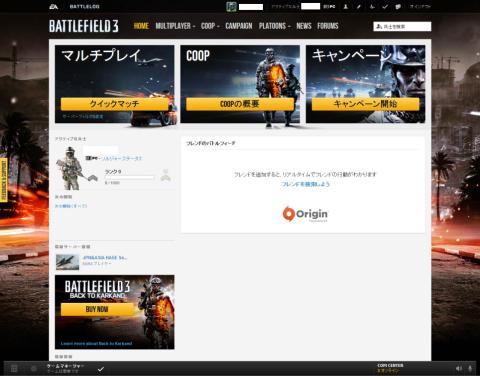Viewport: 480px width, 376px height.
Task: Click BUY NOW on Back to Karkand ad
Action: [x=97, y=309]
